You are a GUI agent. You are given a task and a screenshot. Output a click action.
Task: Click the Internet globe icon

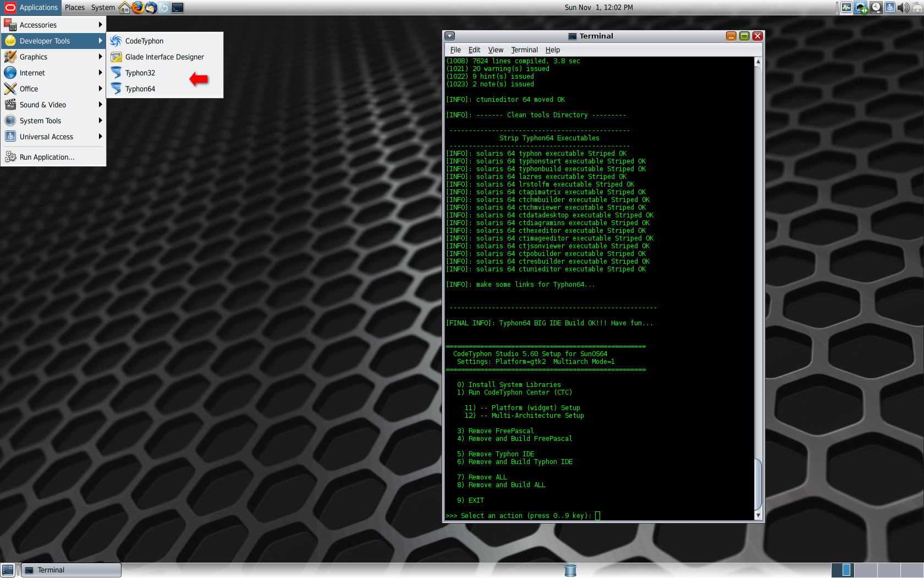[x=10, y=73]
